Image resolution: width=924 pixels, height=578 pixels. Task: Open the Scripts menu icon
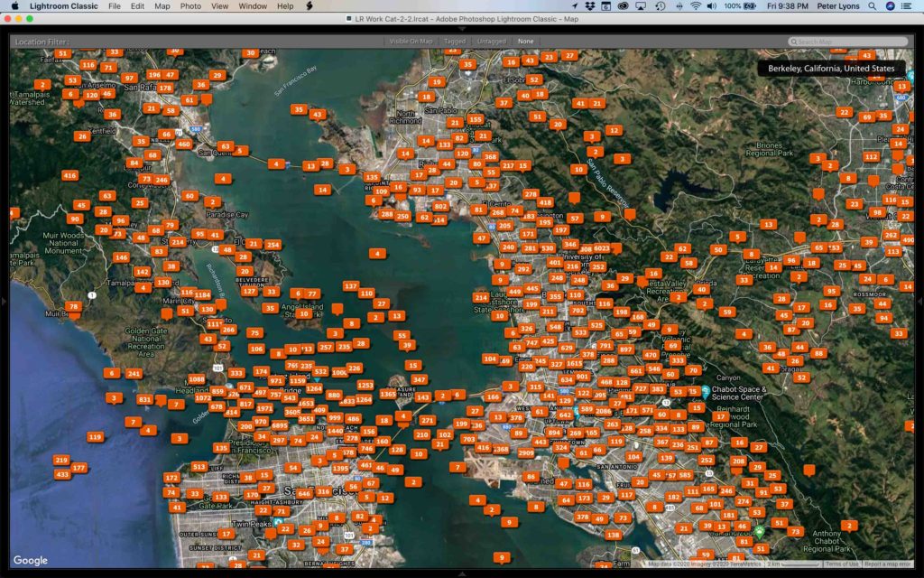tap(309, 6)
